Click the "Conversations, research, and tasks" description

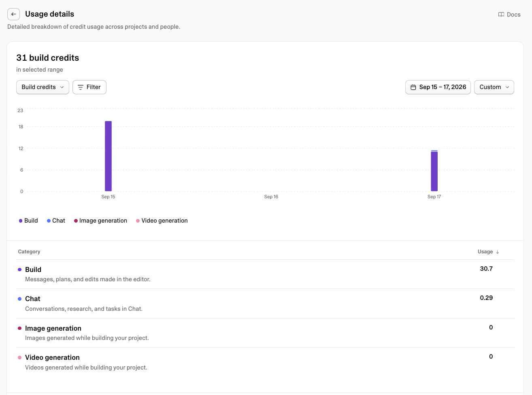coord(84,309)
